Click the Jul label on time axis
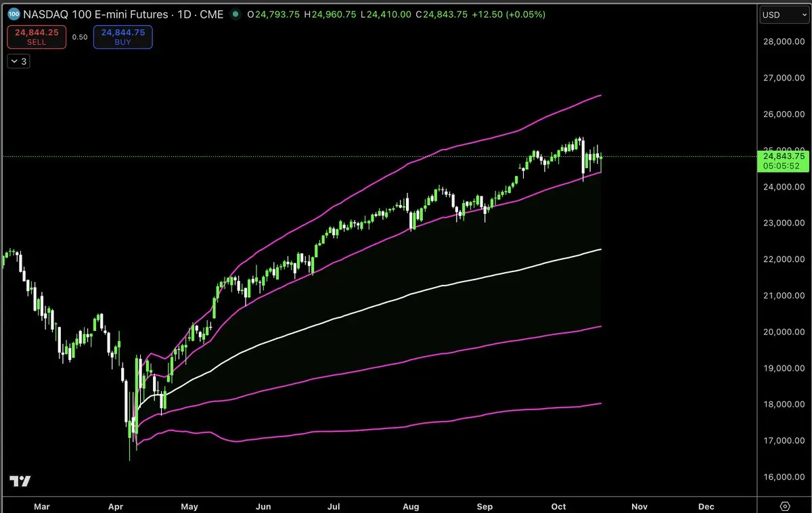 334,506
